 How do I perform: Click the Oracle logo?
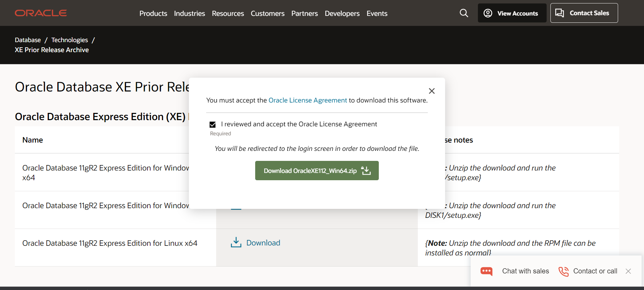coord(41,13)
